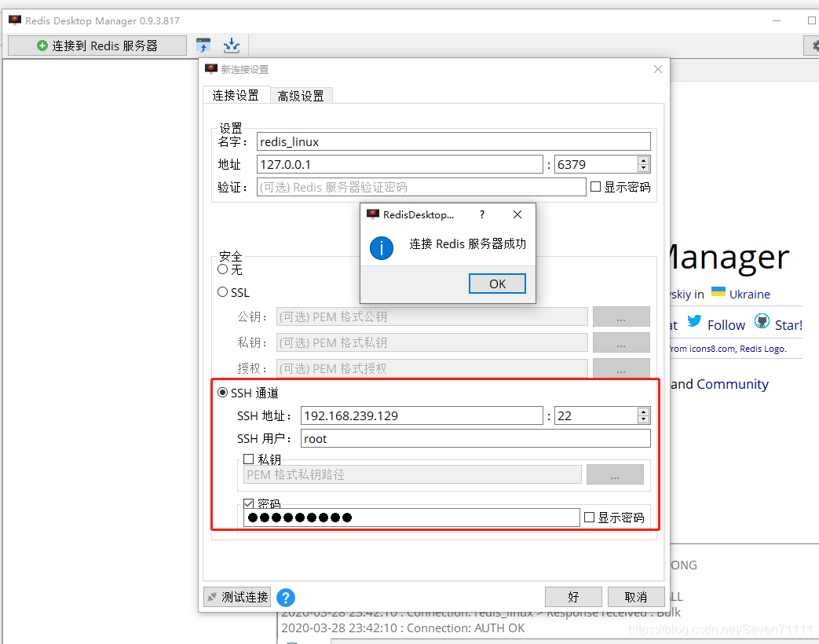Click the 取消 cancel button
This screenshot has width=819, height=644.
pyautogui.click(x=636, y=597)
